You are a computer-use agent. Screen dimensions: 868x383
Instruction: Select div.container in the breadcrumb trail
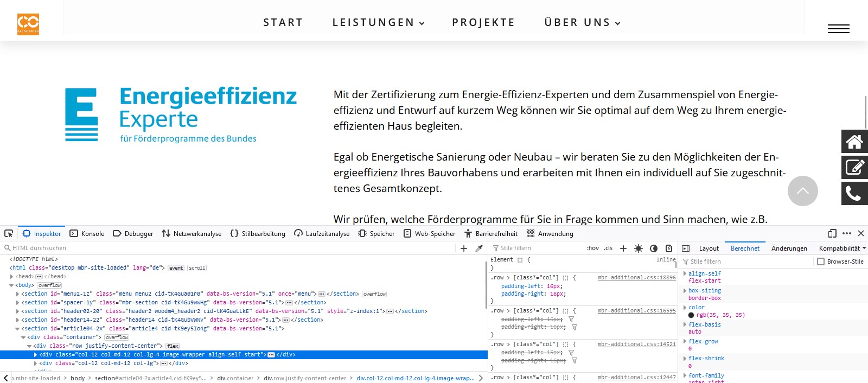(x=235, y=378)
